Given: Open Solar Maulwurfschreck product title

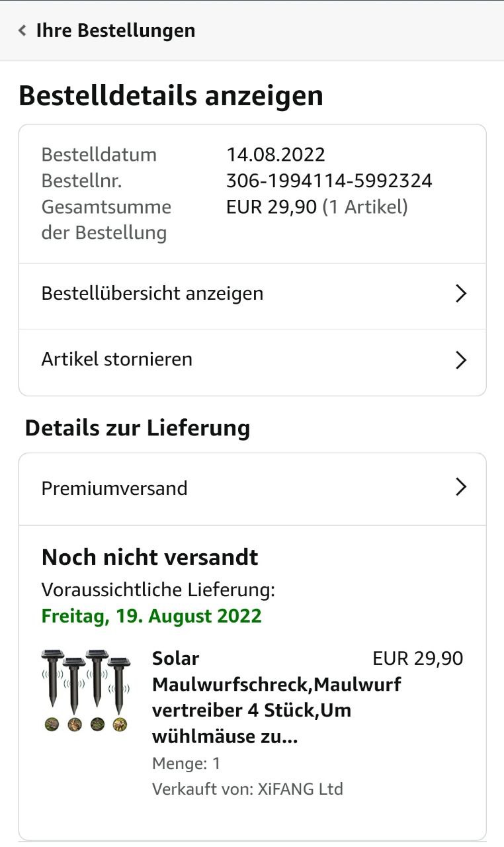Looking at the screenshot, I should pos(276,697).
